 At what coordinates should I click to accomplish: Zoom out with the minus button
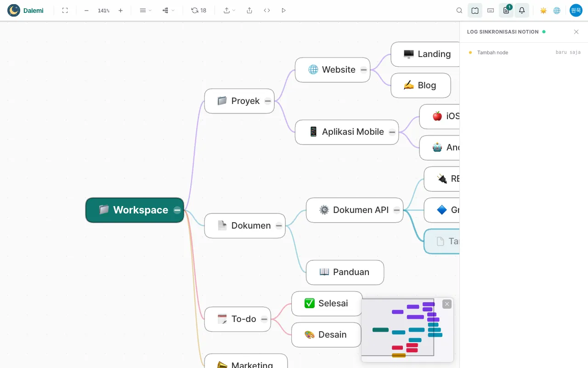click(86, 10)
